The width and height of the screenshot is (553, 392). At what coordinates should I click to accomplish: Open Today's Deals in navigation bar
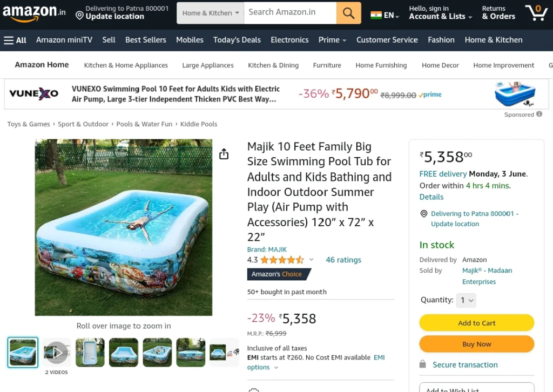point(237,40)
